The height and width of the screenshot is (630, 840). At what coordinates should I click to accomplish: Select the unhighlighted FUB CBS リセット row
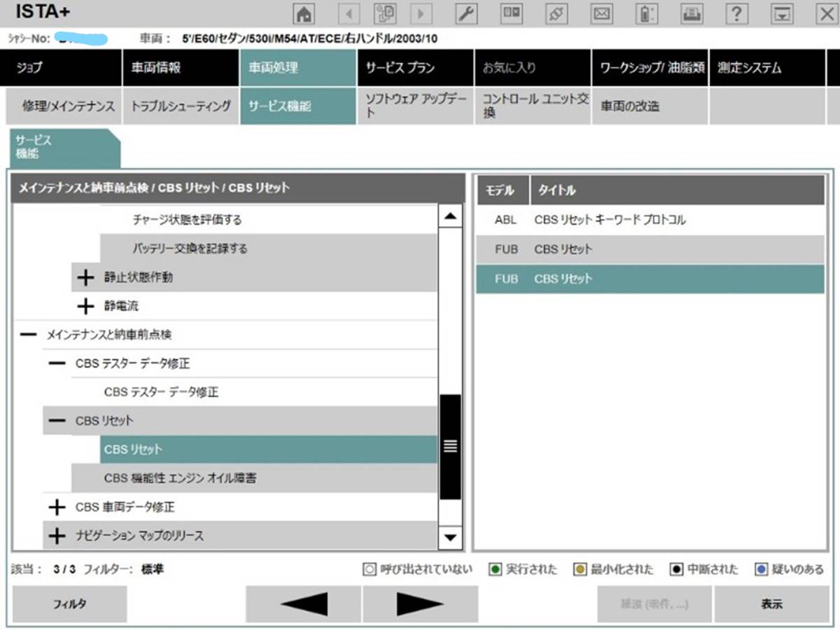click(x=650, y=249)
